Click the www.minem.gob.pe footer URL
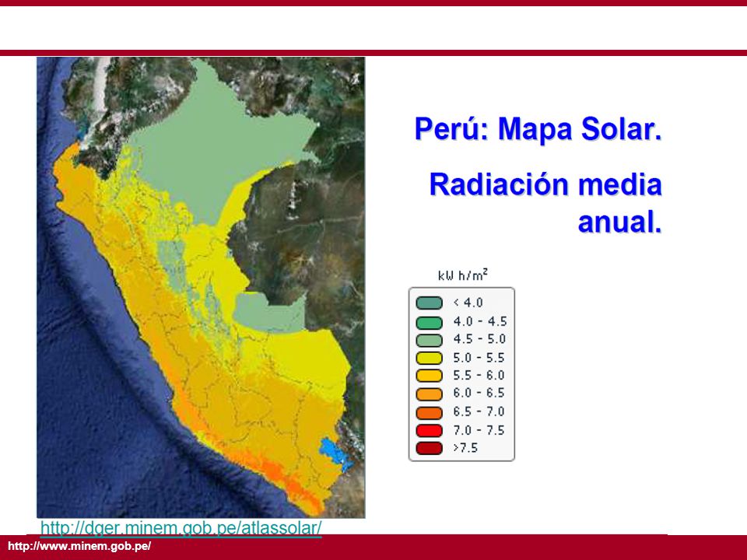Viewport: 747px width, 560px height. [79, 546]
